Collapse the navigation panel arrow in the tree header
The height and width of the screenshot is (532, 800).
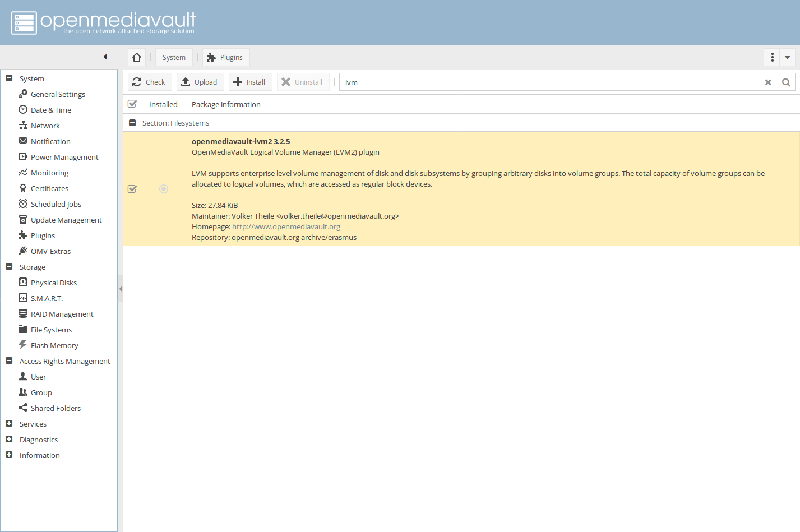click(x=105, y=57)
